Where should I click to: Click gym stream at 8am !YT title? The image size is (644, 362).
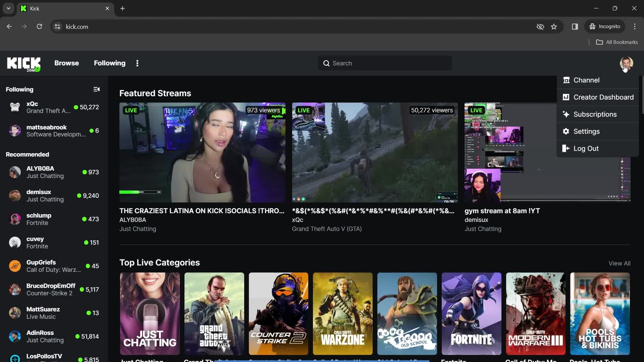502,211
